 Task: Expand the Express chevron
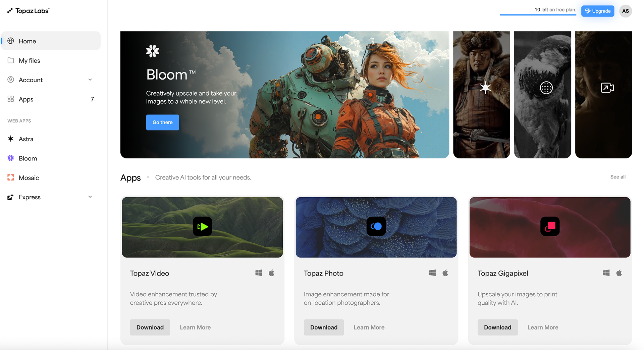[90, 197]
